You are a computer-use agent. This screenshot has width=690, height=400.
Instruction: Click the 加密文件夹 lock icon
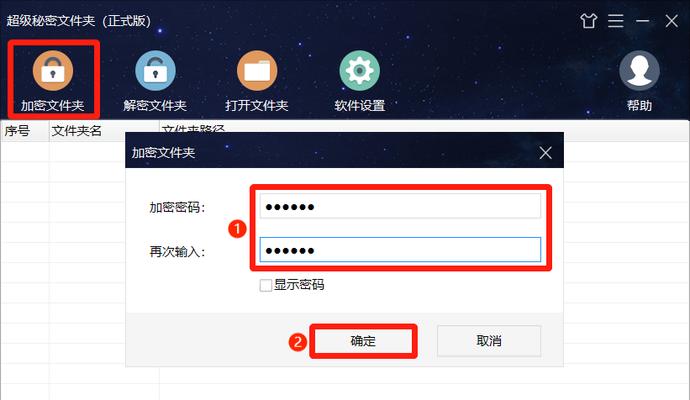pyautogui.click(x=53, y=70)
